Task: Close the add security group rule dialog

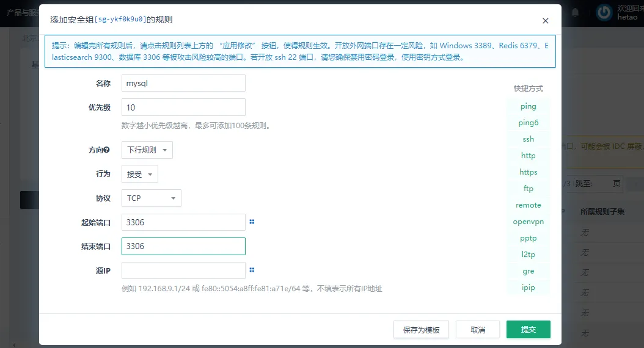Action: click(545, 21)
